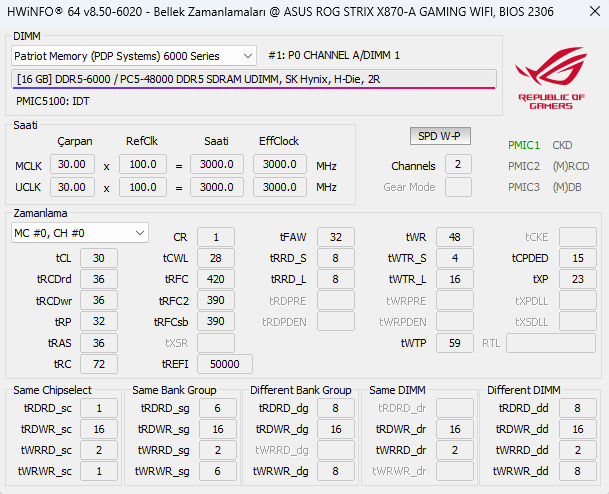
Task: Select the DDR5-6000 module description field
Action: (x=254, y=79)
